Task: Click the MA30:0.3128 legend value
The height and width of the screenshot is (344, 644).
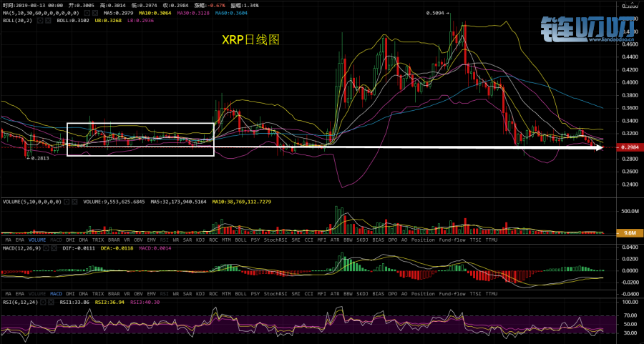Action: click(193, 13)
